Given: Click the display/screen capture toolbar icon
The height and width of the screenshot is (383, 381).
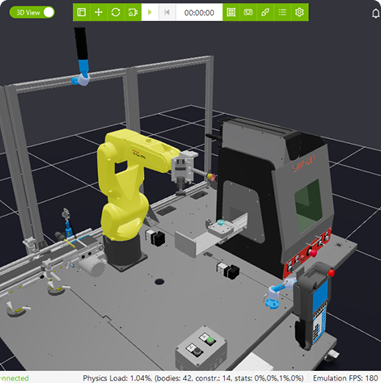Looking at the screenshot, I should pyautogui.click(x=248, y=12).
